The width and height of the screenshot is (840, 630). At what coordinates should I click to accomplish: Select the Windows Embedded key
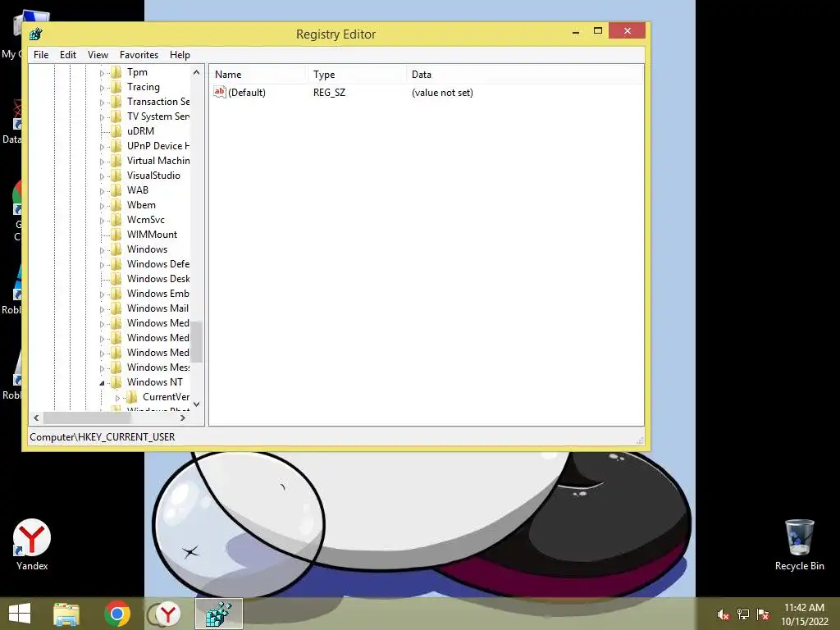[158, 294]
